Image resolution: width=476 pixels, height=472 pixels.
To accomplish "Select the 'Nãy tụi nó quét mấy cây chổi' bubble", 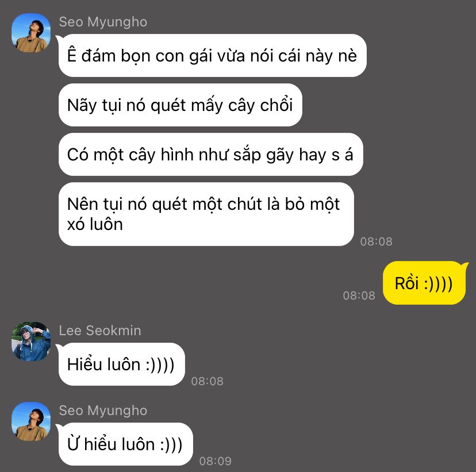I will (x=180, y=105).
